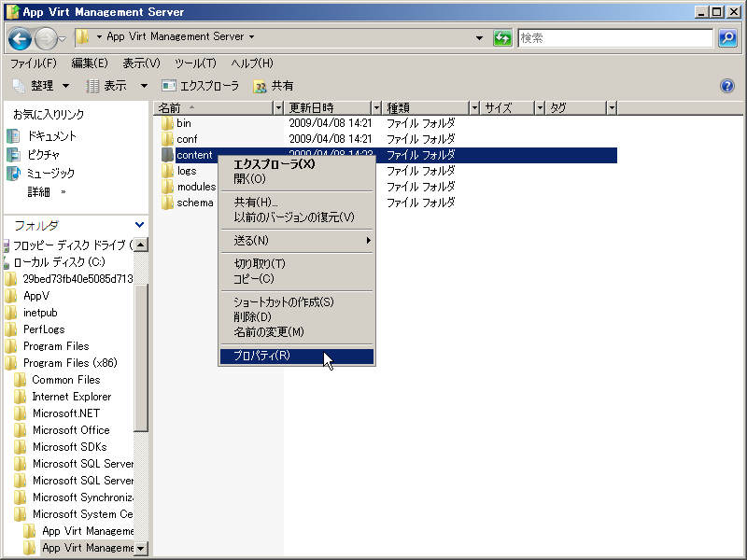This screenshot has width=747, height=560.
Task: Open the ツール(T) menu
Action: coord(195,63)
